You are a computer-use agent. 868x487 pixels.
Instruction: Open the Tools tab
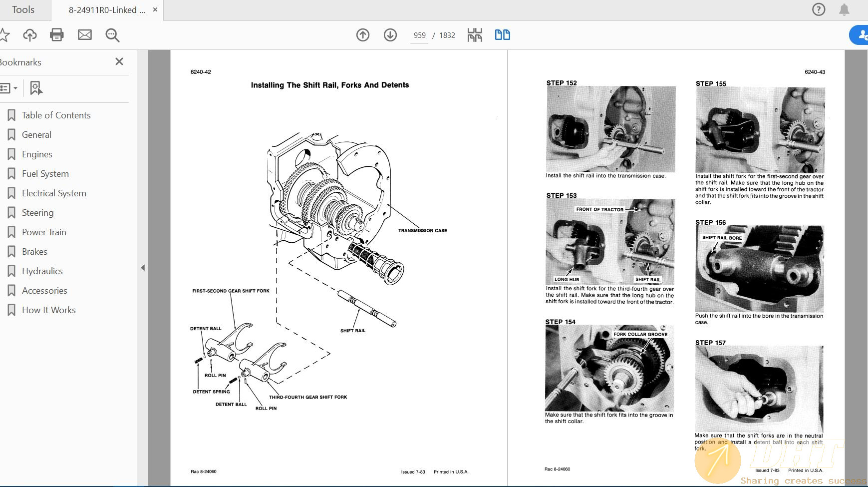coord(23,10)
